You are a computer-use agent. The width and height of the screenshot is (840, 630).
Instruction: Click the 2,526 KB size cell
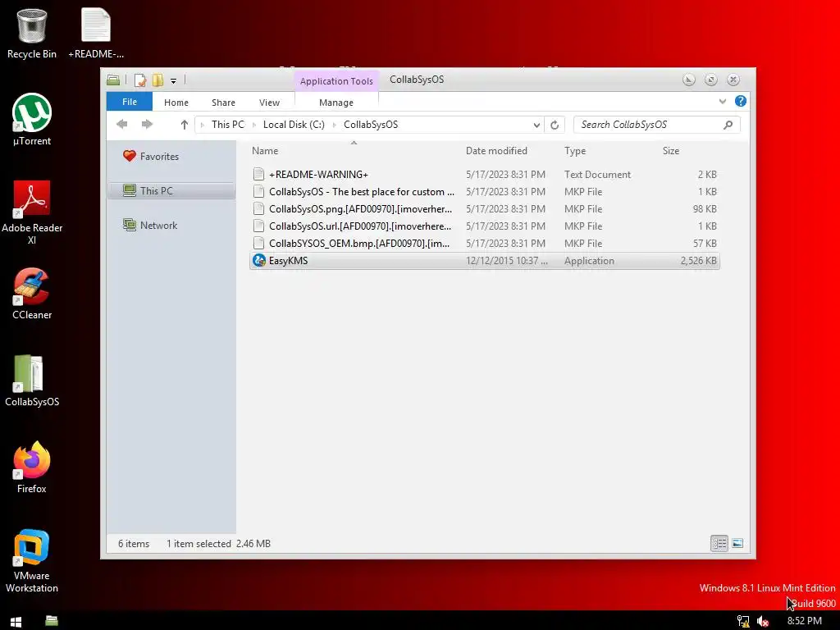pyautogui.click(x=699, y=261)
